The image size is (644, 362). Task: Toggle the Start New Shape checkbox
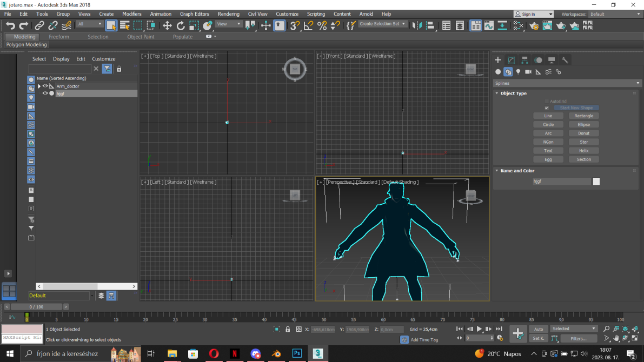pyautogui.click(x=546, y=108)
